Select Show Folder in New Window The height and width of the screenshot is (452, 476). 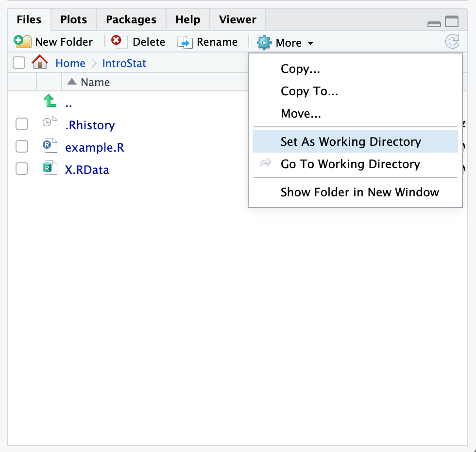coord(355,192)
